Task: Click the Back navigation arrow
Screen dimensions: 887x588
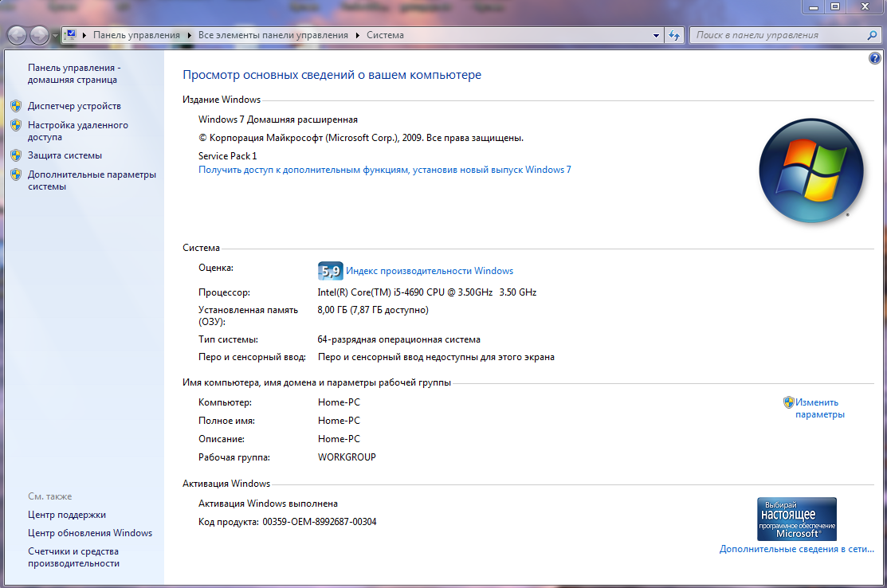Action: point(17,36)
